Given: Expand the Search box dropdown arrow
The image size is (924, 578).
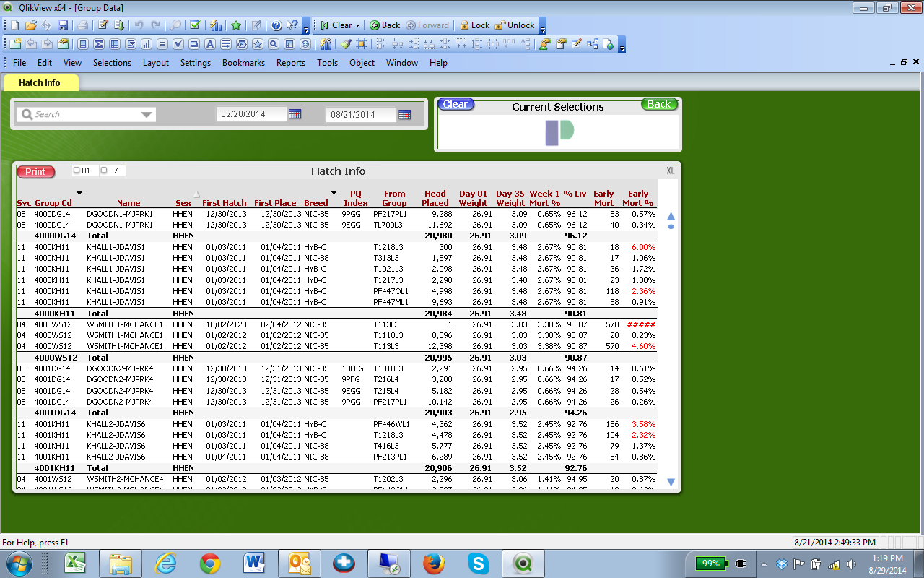Looking at the screenshot, I should click(x=147, y=114).
